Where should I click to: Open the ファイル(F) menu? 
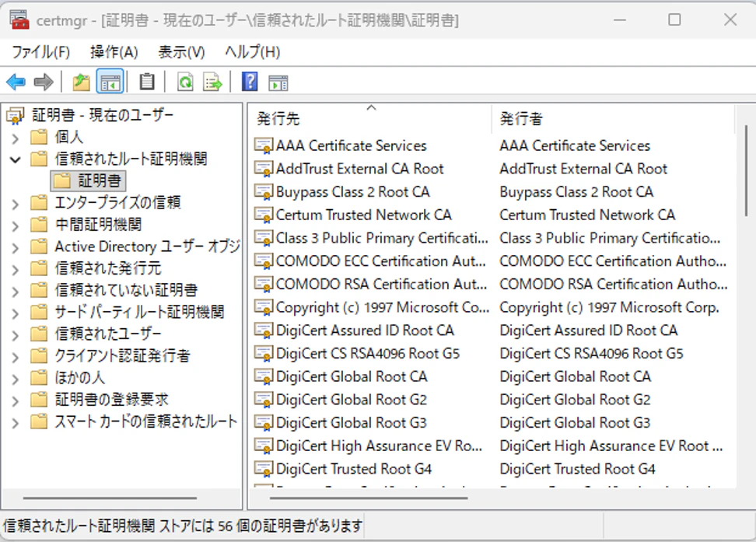[41, 51]
